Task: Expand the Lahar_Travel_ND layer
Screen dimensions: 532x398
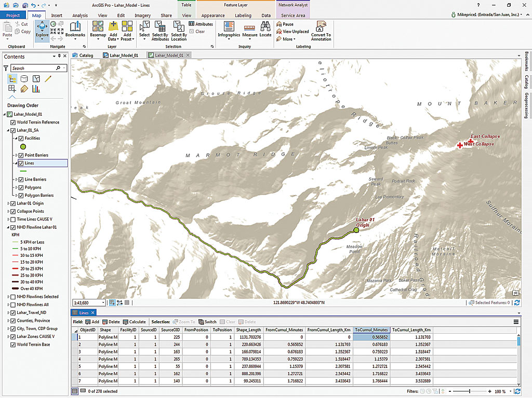Action: (8, 312)
